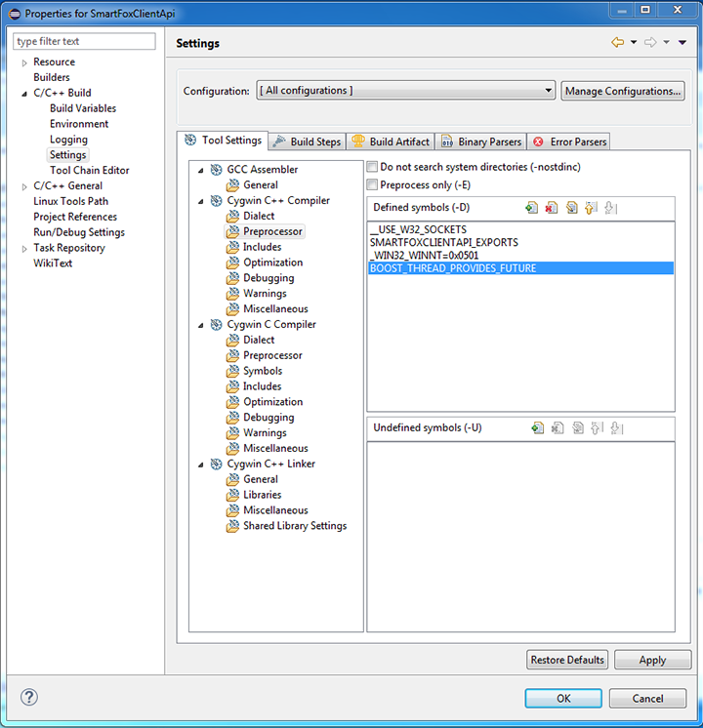Switch to Build Artifact tab
Viewport: 703px width, 728px height.
391,142
